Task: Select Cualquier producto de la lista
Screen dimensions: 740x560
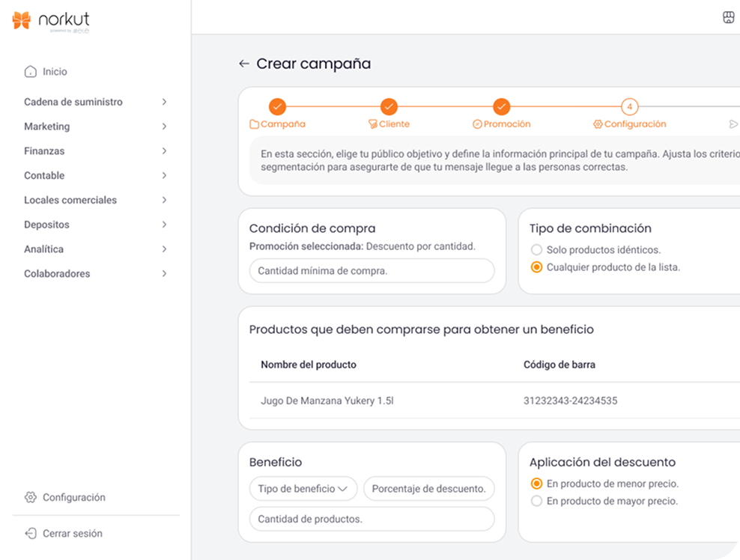Action: (x=536, y=267)
